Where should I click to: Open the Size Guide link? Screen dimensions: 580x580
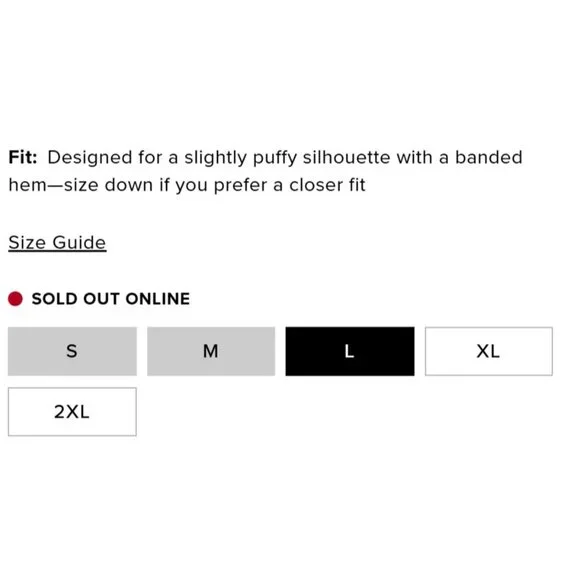pos(57,243)
